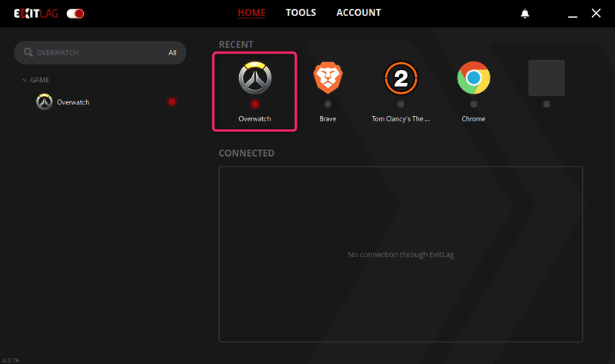
Task: Click the red dot under Overwatch tile
Action: [255, 104]
